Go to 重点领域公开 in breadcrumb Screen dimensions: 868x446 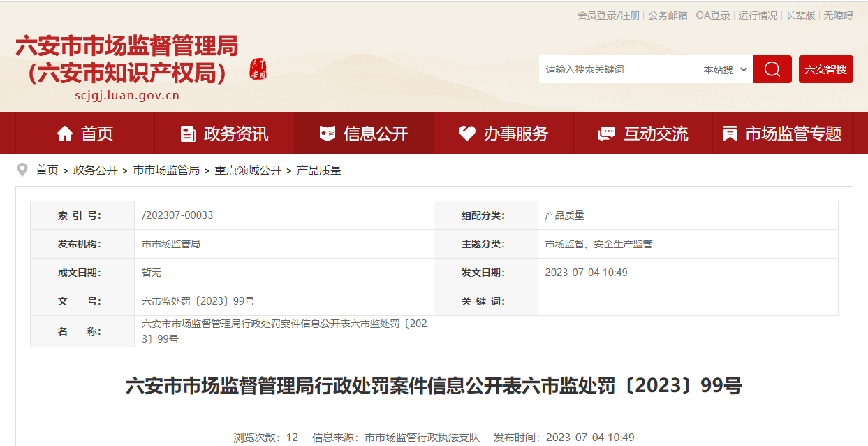tap(248, 170)
